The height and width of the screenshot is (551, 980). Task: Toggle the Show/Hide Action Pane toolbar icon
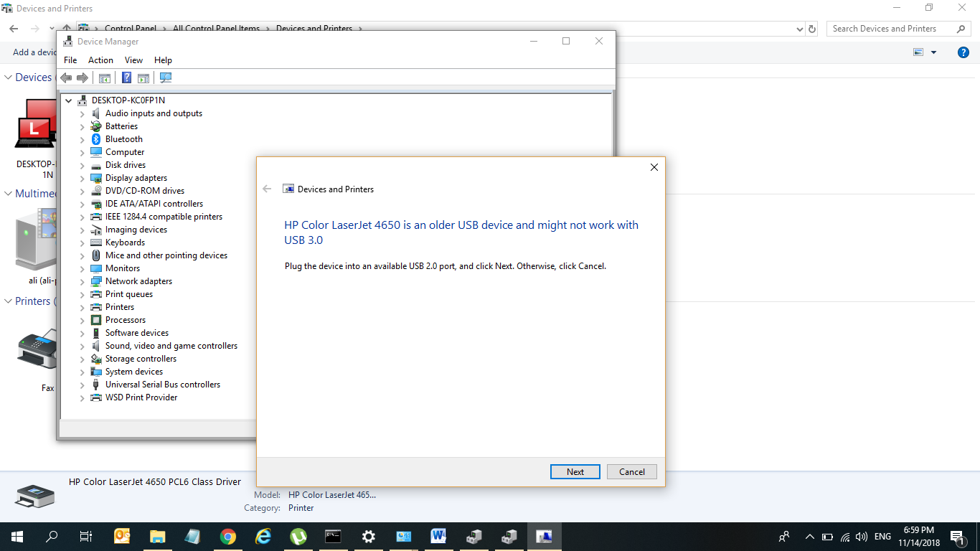click(143, 77)
